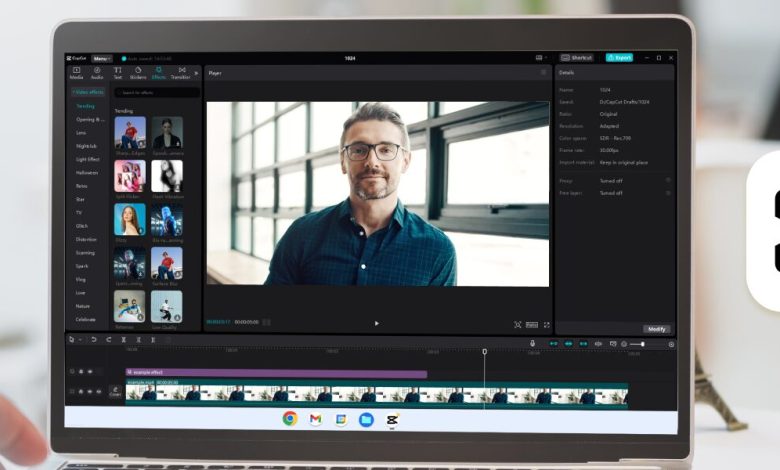Open the Stickers tab

pyautogui.click(x=138, y=73)
